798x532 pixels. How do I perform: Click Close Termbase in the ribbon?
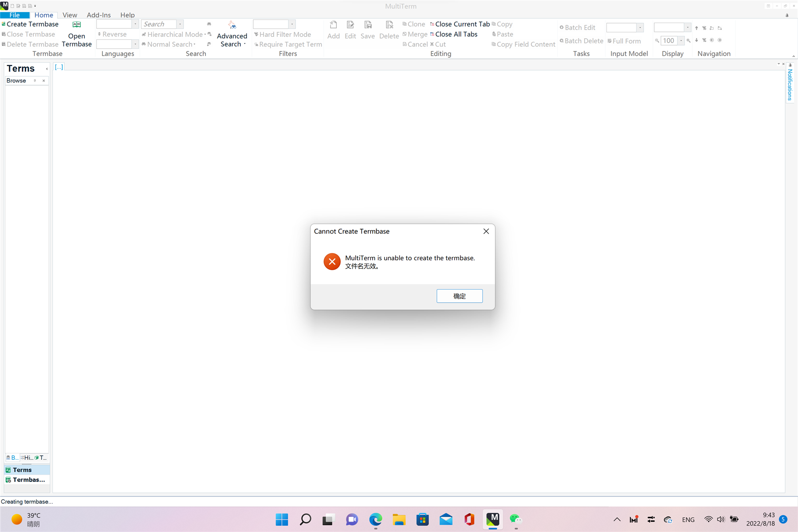coord(28,34)
